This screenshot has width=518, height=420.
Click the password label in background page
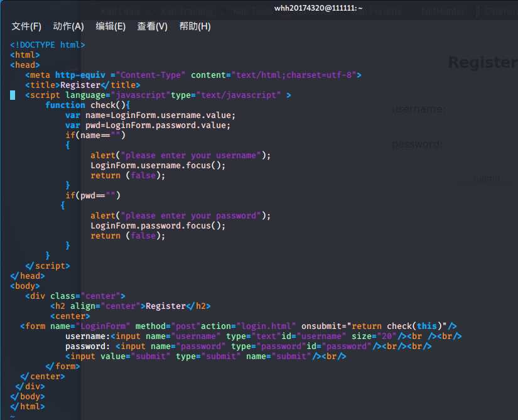(418, 144)
